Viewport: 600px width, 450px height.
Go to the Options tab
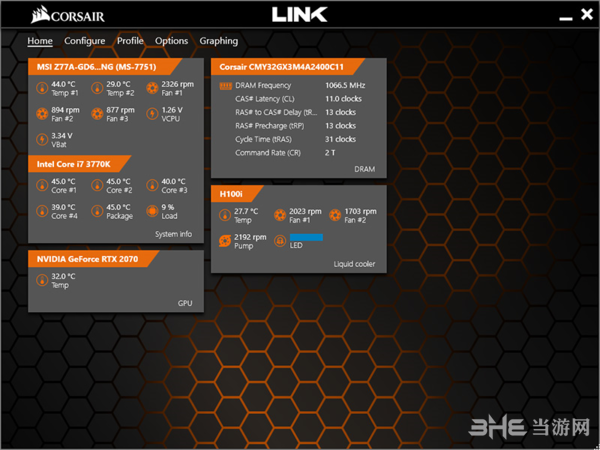[171, 41]
